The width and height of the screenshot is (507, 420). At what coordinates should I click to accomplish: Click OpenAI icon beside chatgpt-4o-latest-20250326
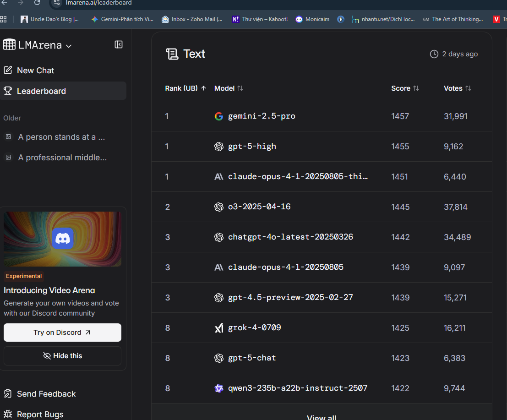point(219,237)
